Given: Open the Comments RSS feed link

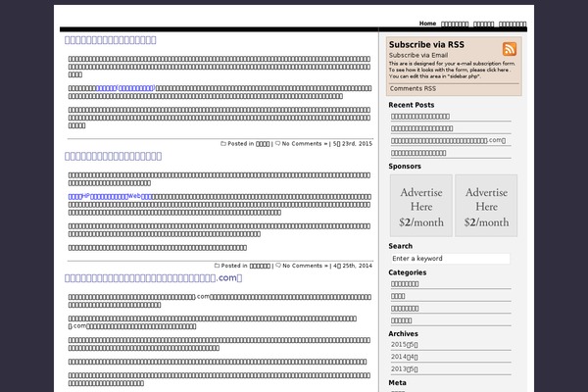Looking at the screenshot, I should (x=413, y=88).
